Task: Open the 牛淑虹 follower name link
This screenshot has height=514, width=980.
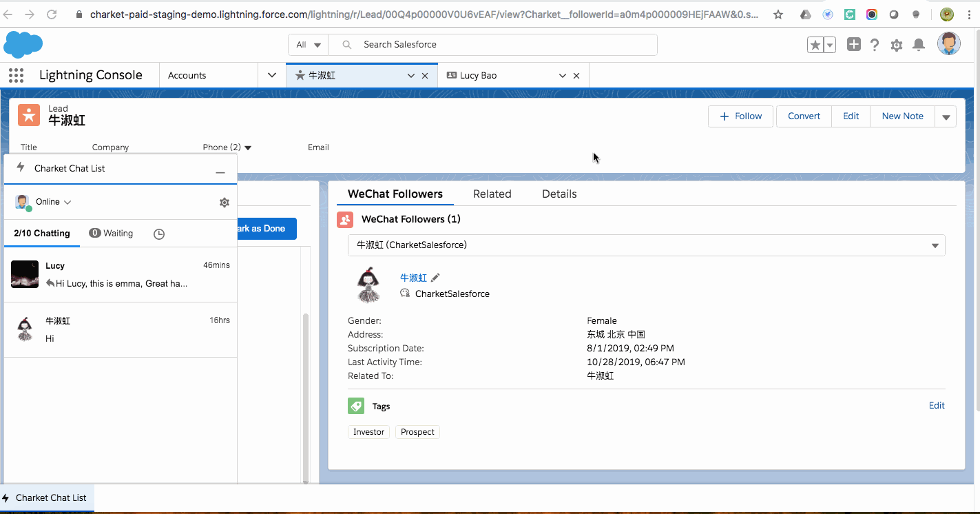Action: point(414,278)
